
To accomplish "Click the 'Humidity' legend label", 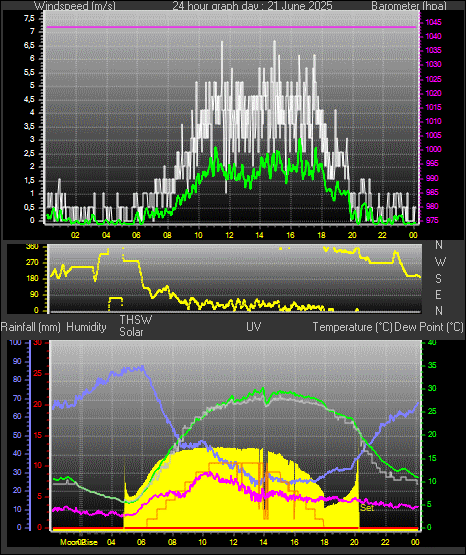I will coord(86,327).
